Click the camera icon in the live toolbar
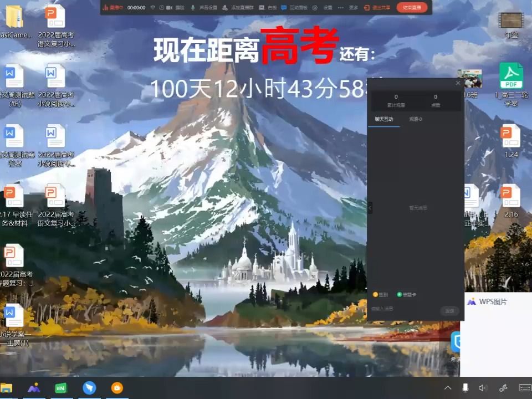Image resolution: width=532 pixels, height=399 pixels. coord(169,8)
